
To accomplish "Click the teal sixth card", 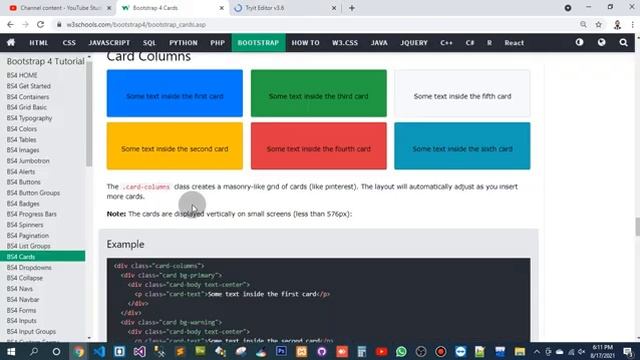I will (462, 146).
